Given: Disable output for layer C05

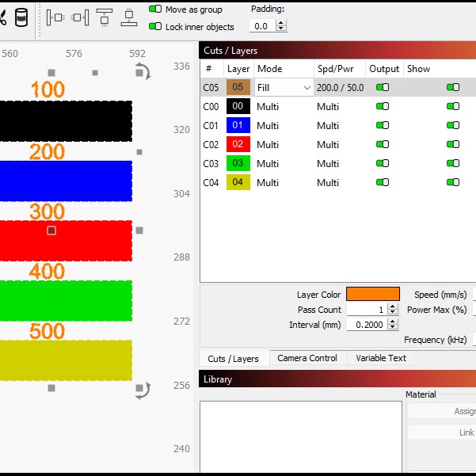Looking at the screenshot, I should [383, 87].
